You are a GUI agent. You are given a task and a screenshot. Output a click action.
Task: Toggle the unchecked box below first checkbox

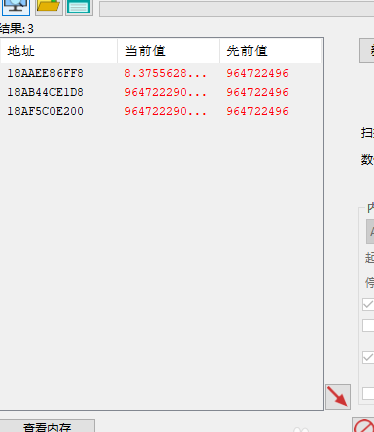[x=368, y=326]
